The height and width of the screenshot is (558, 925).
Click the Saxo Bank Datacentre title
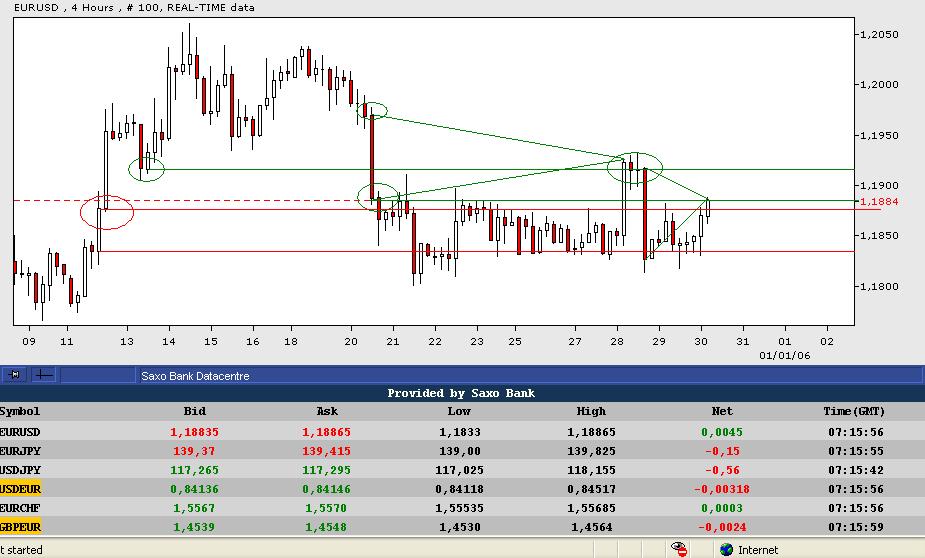tap(195, 376)
